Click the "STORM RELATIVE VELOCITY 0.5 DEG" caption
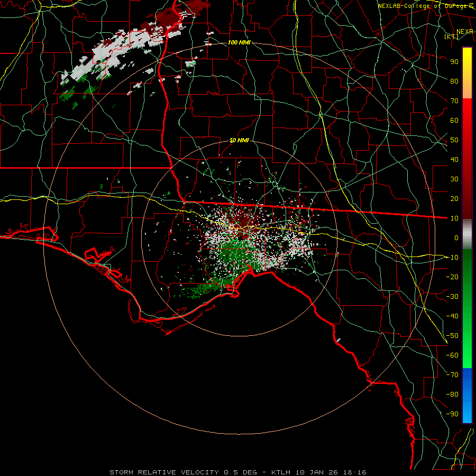Viewport: 476px width, 476px height. 183,472
